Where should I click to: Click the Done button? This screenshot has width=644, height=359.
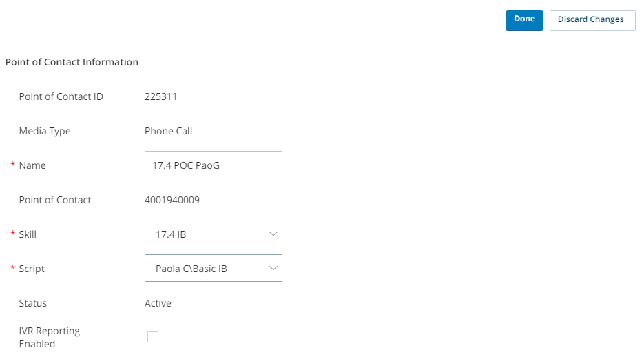(x=524, y=20)
